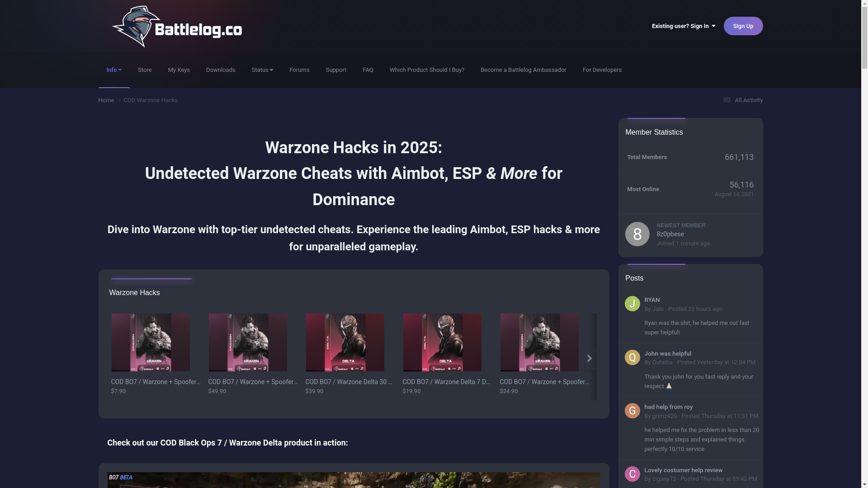Click the Battlelog.co logo

(177, 27)
